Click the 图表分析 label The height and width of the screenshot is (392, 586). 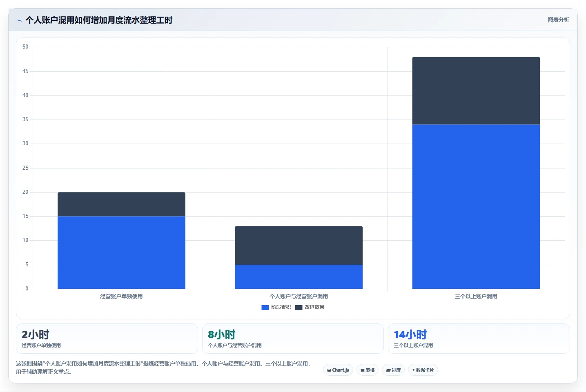(558, 20)
